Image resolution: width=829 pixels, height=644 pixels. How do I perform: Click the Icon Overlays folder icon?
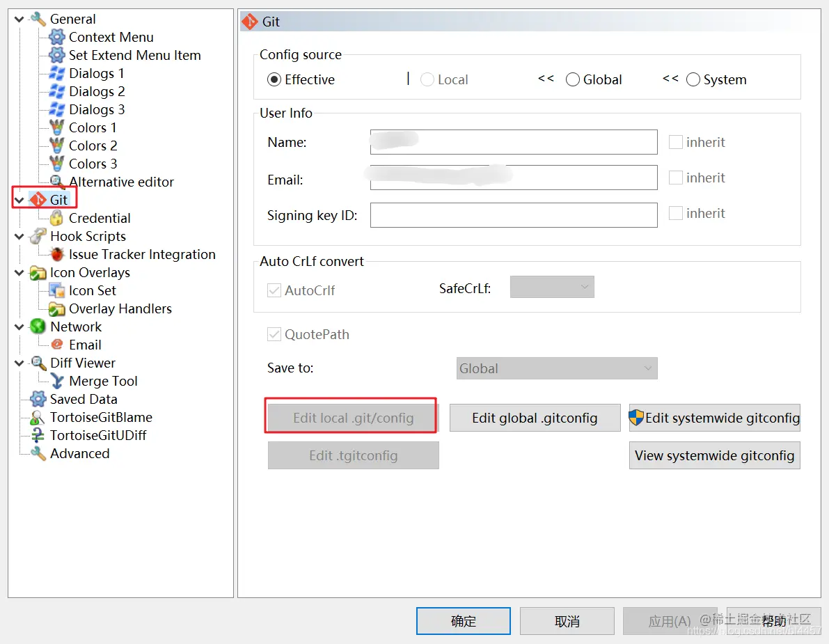[38, 273]
